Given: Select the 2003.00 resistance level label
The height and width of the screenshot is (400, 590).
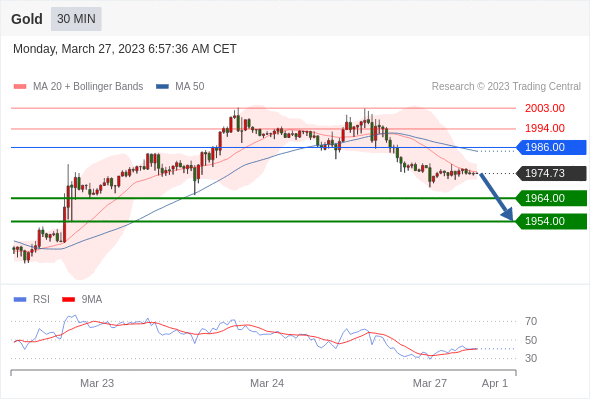Looking at the screenshot, I should coord(545,108).
